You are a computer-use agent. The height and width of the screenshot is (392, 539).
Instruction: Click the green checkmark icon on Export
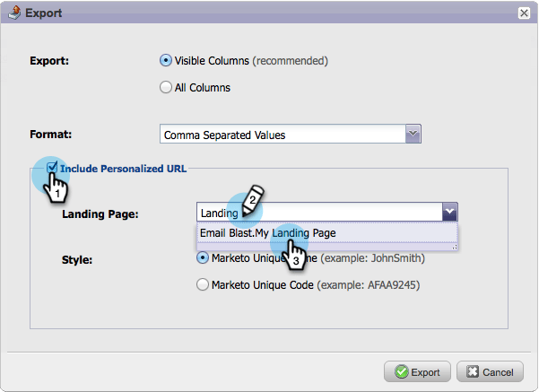click(399, 372)
